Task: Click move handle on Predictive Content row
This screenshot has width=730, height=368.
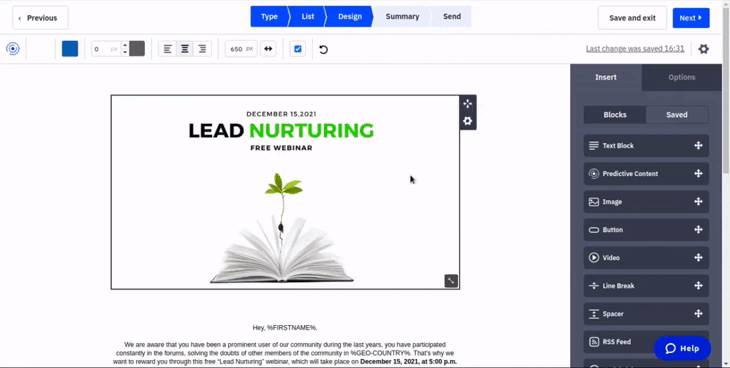Action: 698,174
